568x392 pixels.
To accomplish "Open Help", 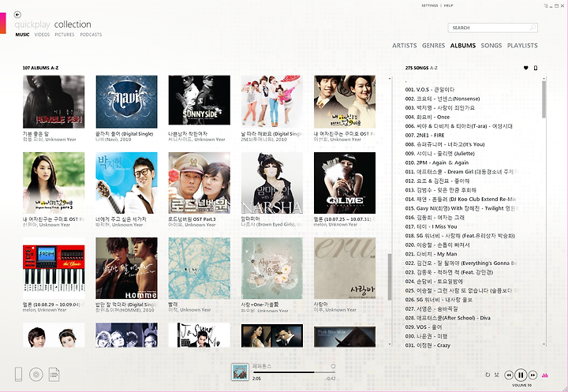I will pyautogui.click(x=448, y=6).
